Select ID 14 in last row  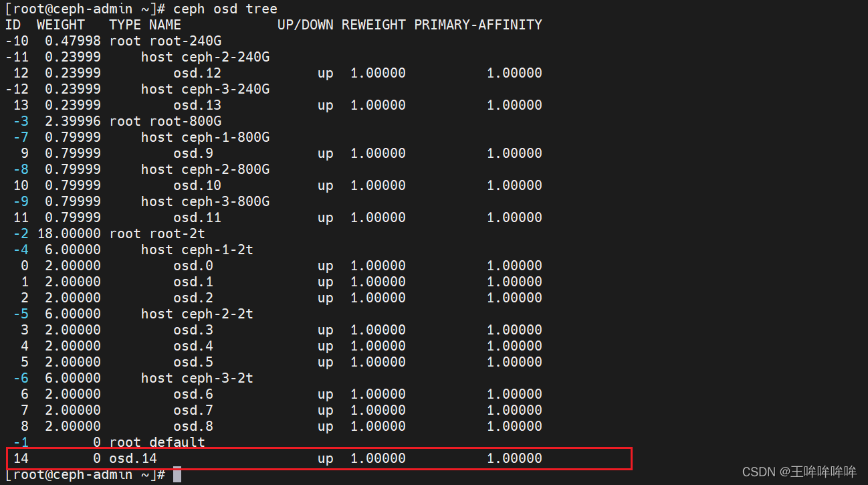coord(21,458)
